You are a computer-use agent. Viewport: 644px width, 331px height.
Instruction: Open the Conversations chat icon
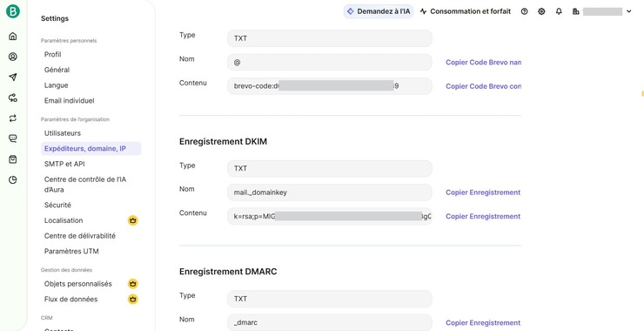tap(13, 138)
